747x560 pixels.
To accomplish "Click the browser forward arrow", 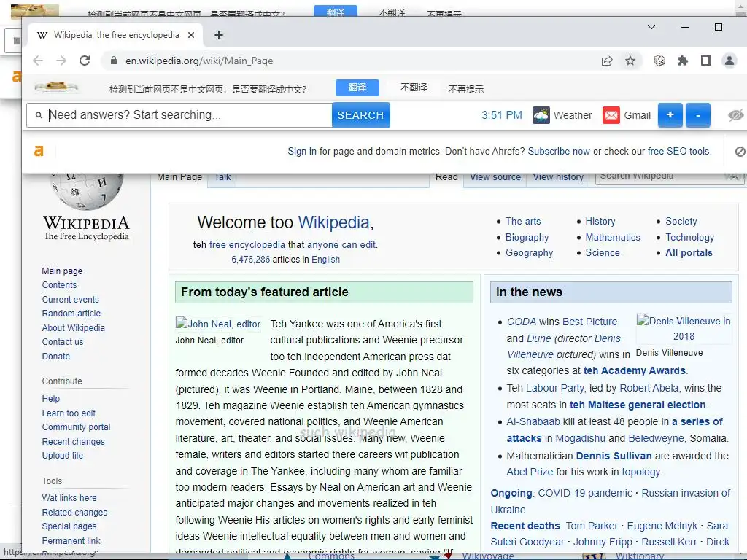I will (x=61, y=61).
